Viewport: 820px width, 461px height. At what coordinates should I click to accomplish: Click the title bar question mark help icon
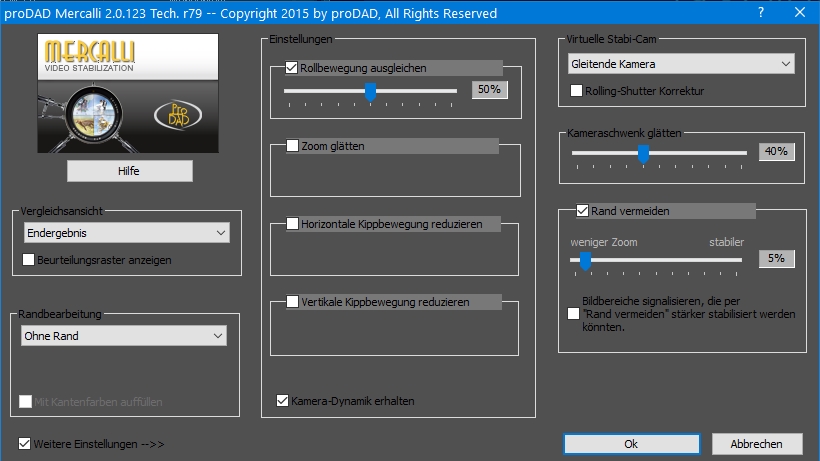click(761, 12)
